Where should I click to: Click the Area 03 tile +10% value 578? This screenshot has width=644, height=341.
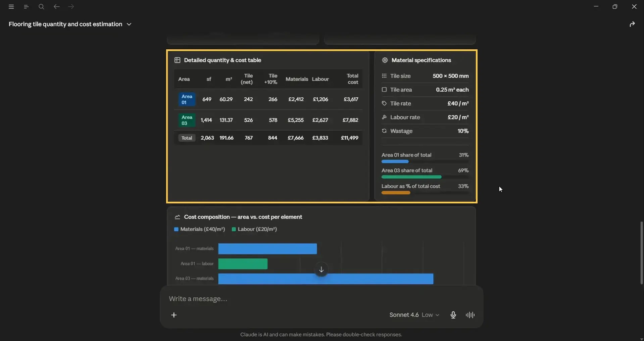point(273,120)
